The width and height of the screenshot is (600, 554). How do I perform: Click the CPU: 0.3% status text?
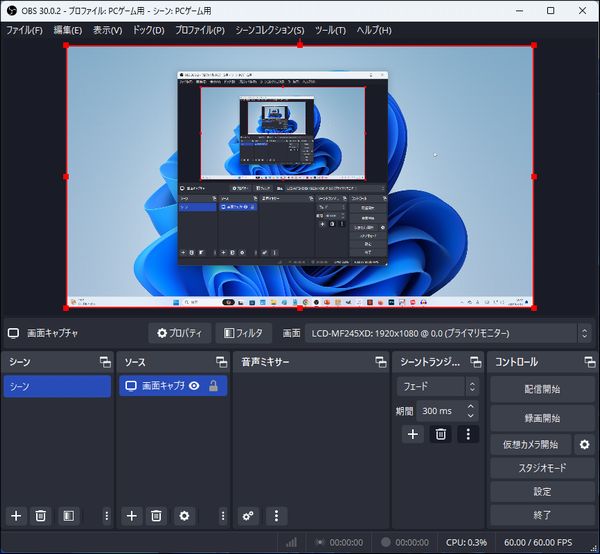click(466, 543)
